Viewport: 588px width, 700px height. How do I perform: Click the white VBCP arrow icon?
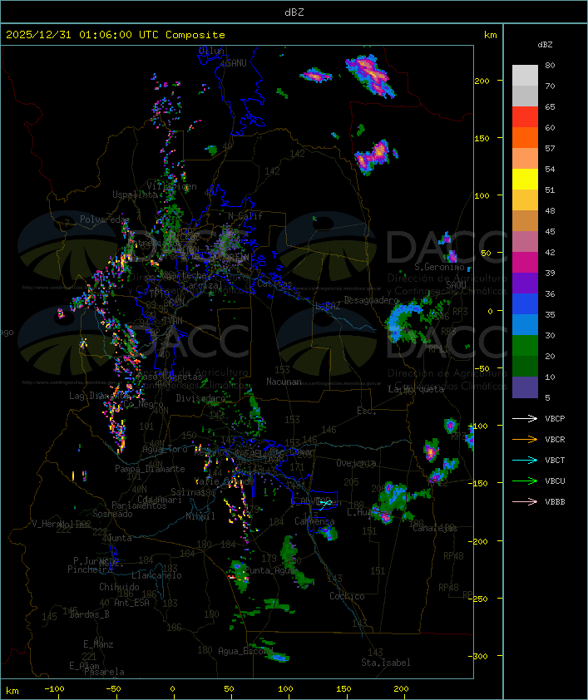tap(525, 418)
